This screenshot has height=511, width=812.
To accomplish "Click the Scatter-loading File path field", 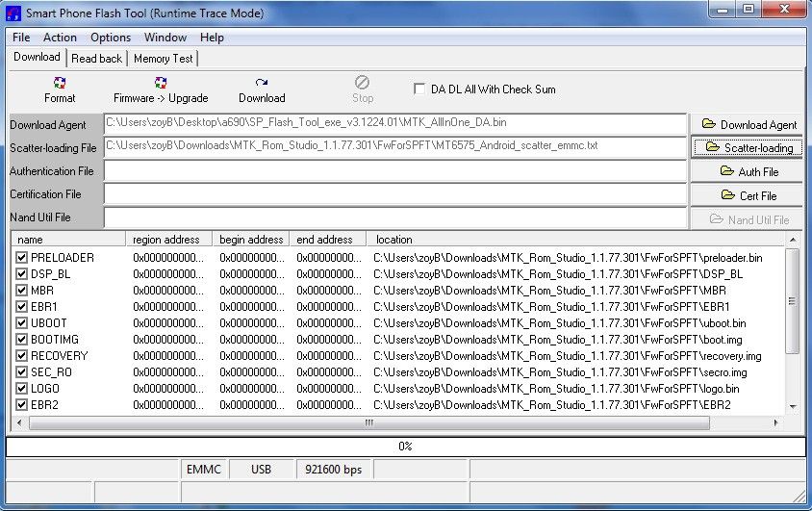I will tap(395, 147).
